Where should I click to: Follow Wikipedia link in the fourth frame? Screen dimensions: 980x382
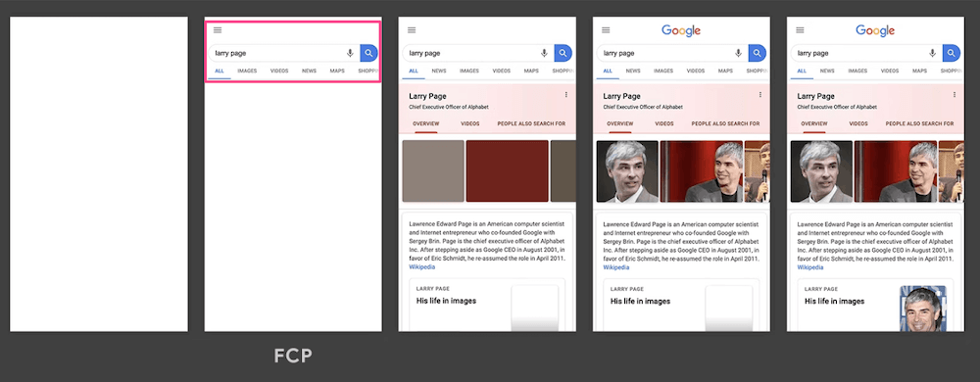pos(616,267)
